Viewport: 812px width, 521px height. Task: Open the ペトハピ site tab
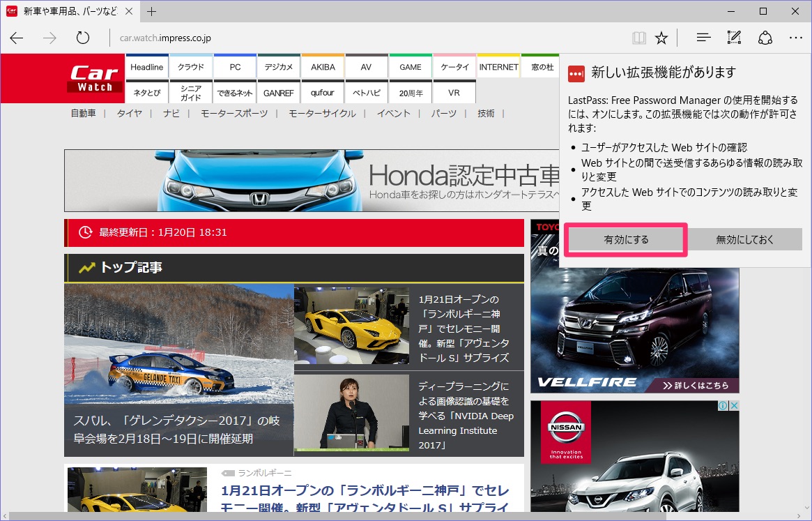tap(367, 92)
